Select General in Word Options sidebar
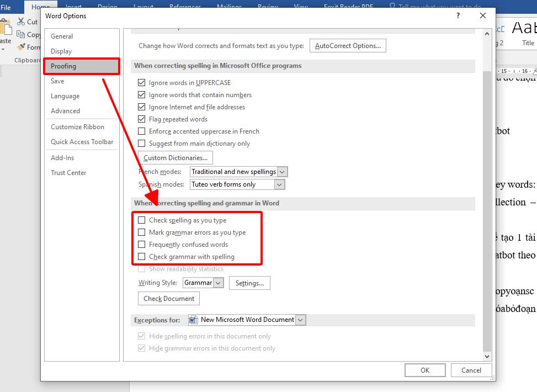This screenshot has width=537, height=392. pyautogui.click(x=82, y=36)
